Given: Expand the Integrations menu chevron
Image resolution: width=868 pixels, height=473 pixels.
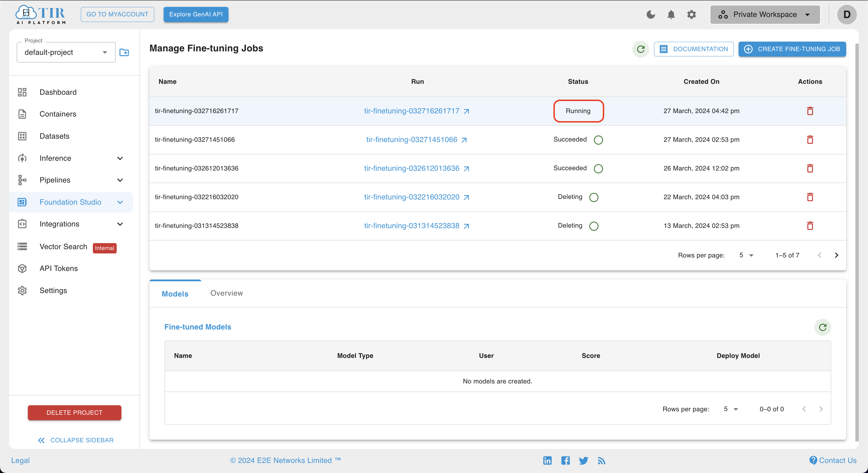Looking at the screenshot, I should pos(120,224).
